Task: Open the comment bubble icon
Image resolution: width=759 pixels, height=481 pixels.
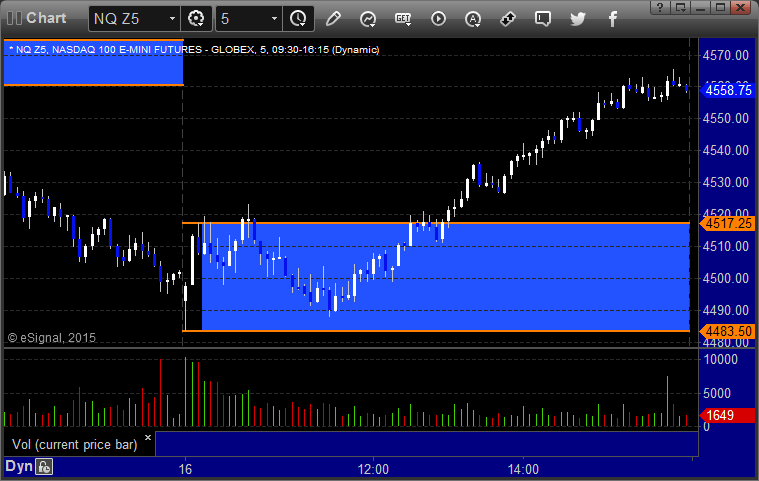Action: click(543, 19)
